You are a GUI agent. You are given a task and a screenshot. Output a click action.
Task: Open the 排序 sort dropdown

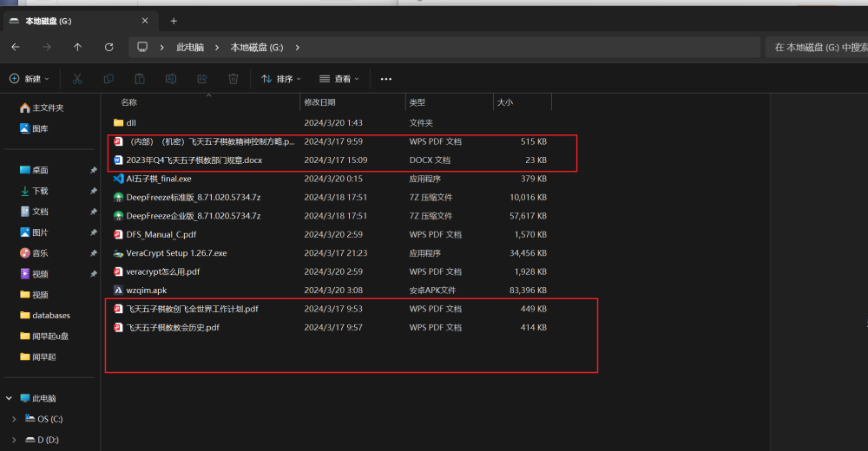(x=281, y=79)
